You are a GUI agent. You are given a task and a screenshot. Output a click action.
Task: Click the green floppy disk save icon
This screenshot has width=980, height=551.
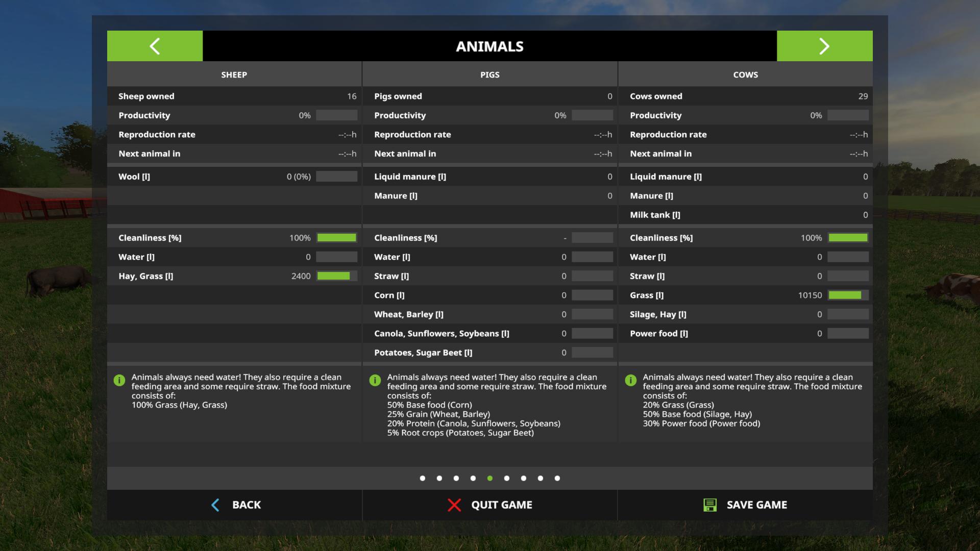710,505
